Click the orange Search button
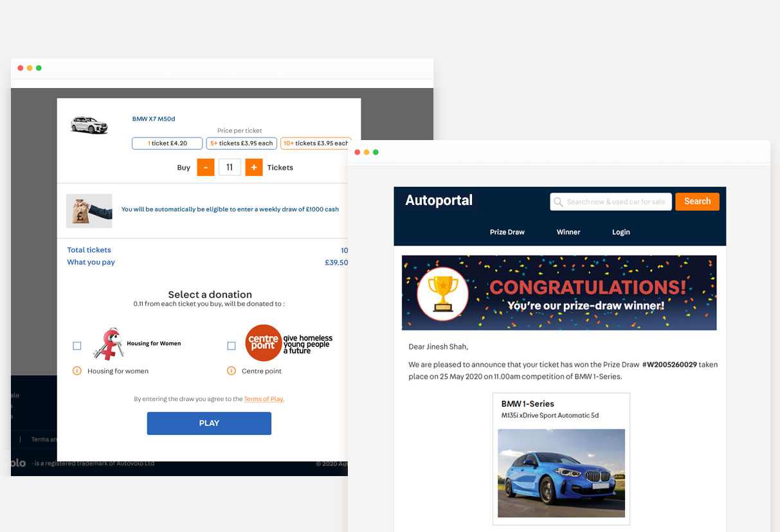This screenshot has width=780, height=532. 697,201
